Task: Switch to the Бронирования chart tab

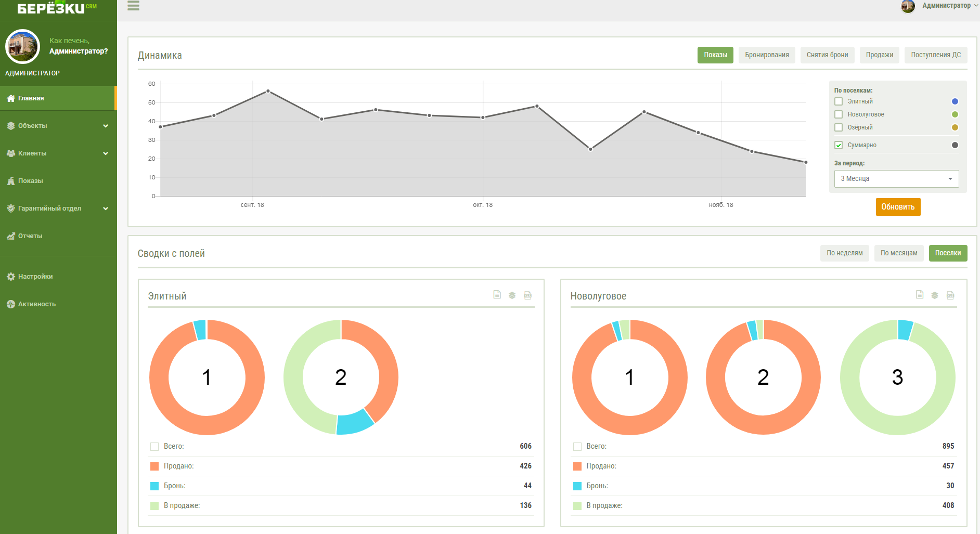Action: tap(767, 55)
